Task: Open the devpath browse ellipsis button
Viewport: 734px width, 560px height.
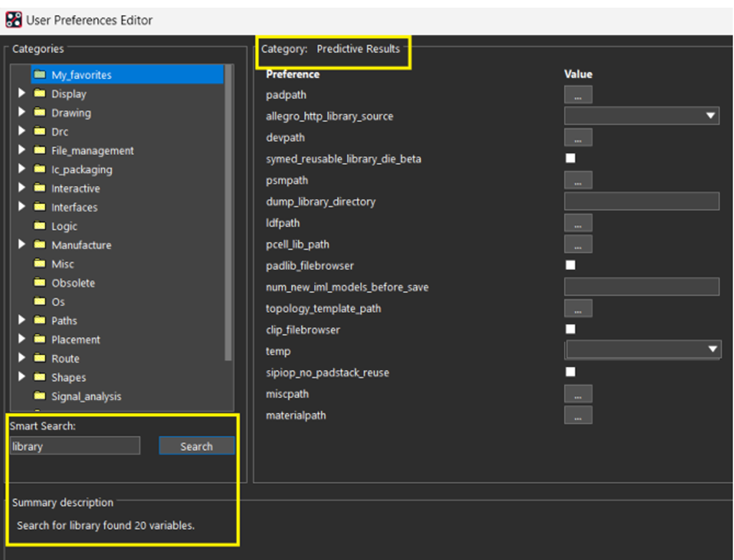Action: coord(577,138)
